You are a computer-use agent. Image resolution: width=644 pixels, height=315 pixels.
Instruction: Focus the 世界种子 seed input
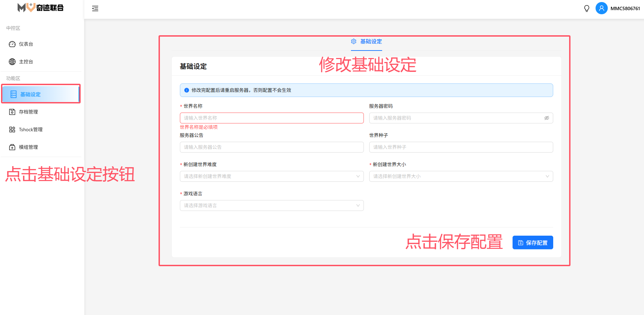tap(461, 147)
